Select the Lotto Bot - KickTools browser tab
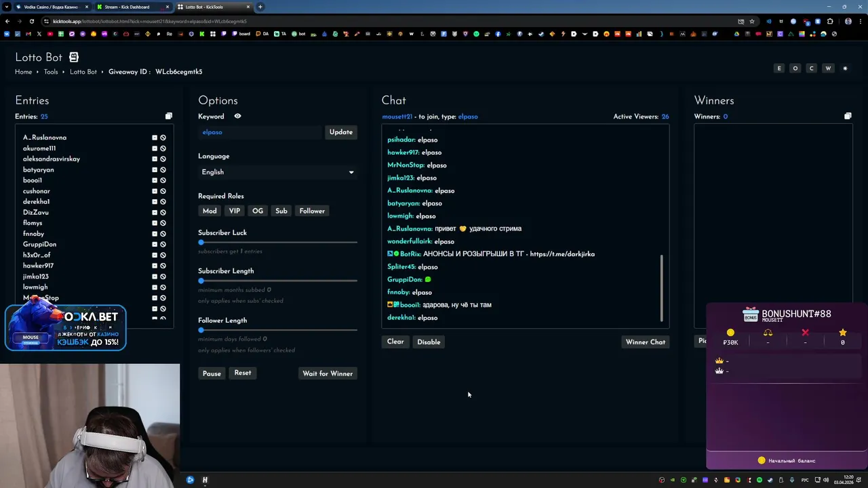 pyautogui.click(x=213, y=7)
